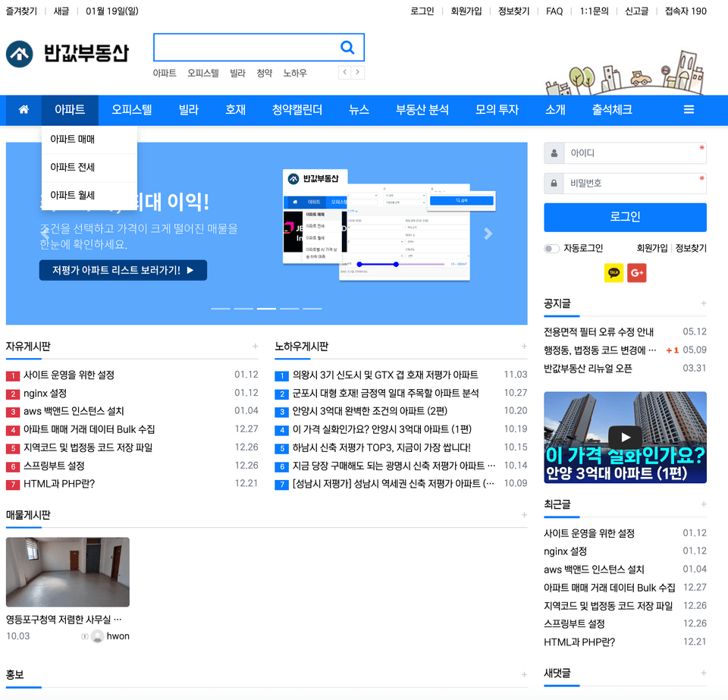Click plus icon beside 노하우게시판
Viewport: 728px width, 700px height.
524,347
